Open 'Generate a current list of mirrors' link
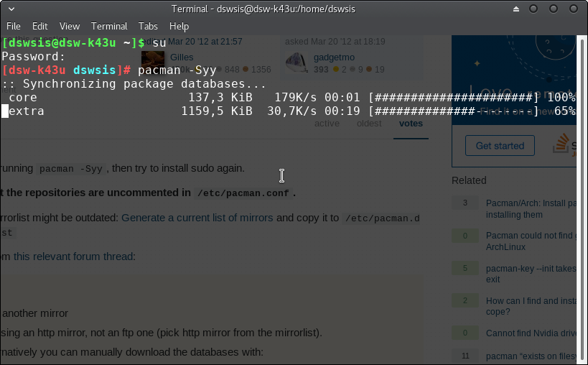Image resolution: width=588 pixels, height=365 pixels. (x=197, y=218)
